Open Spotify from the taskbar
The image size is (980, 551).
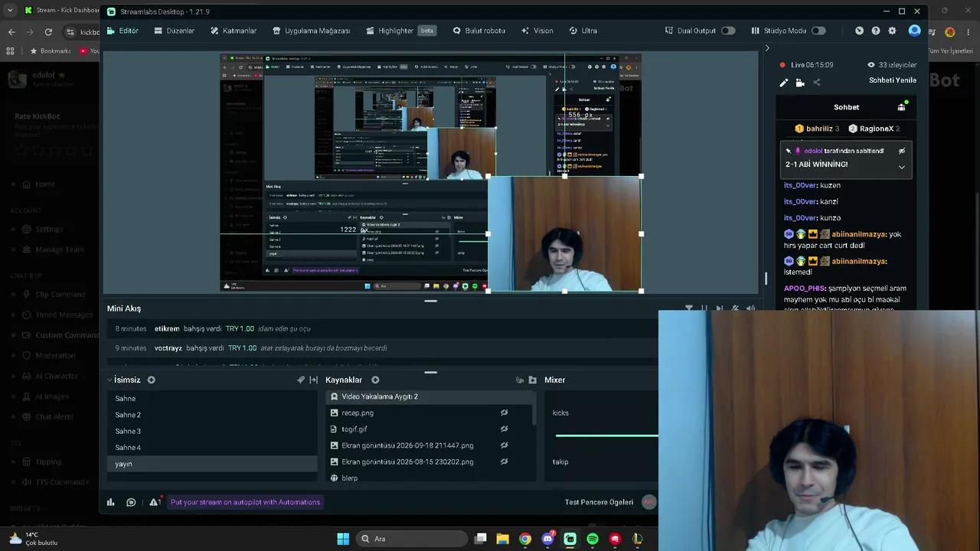(x=593, y=539)
